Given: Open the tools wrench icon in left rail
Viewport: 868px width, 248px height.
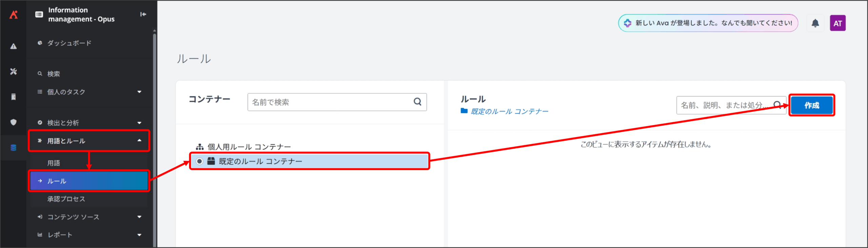Looking at the screenshot, I should coord(13,71).
